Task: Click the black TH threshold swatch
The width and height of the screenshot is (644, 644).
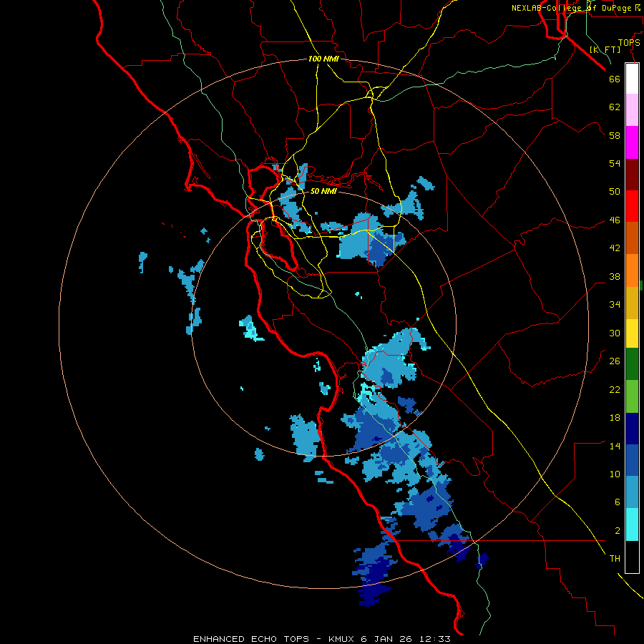Action: point(632,557)
